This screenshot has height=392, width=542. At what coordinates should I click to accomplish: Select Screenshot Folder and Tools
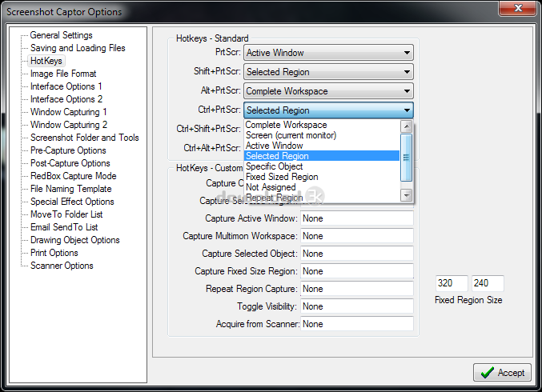85,138
